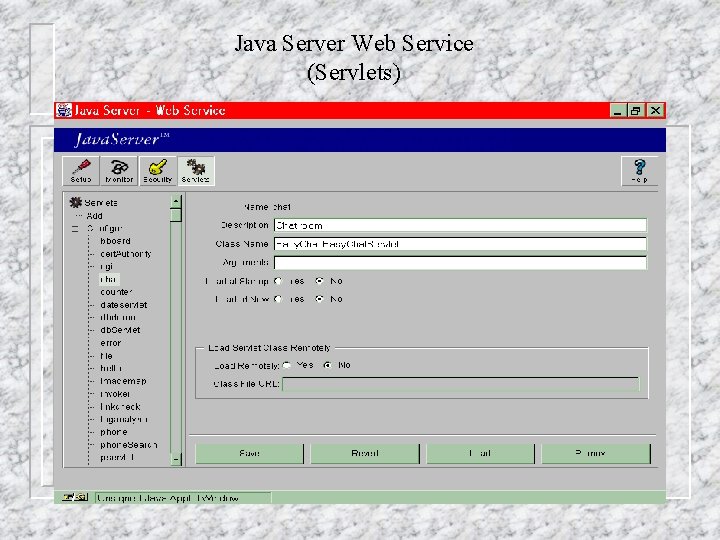720x540 pixels.
Task: Select the error servlet
Action: [x=111, y=343]
